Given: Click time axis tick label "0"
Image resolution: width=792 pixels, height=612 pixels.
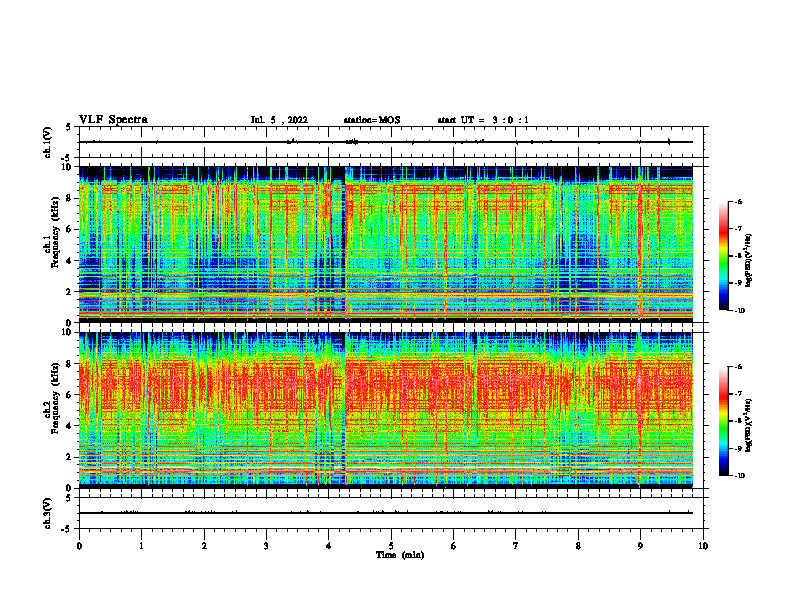Looking at the screenshot, I should click(79, 546).
